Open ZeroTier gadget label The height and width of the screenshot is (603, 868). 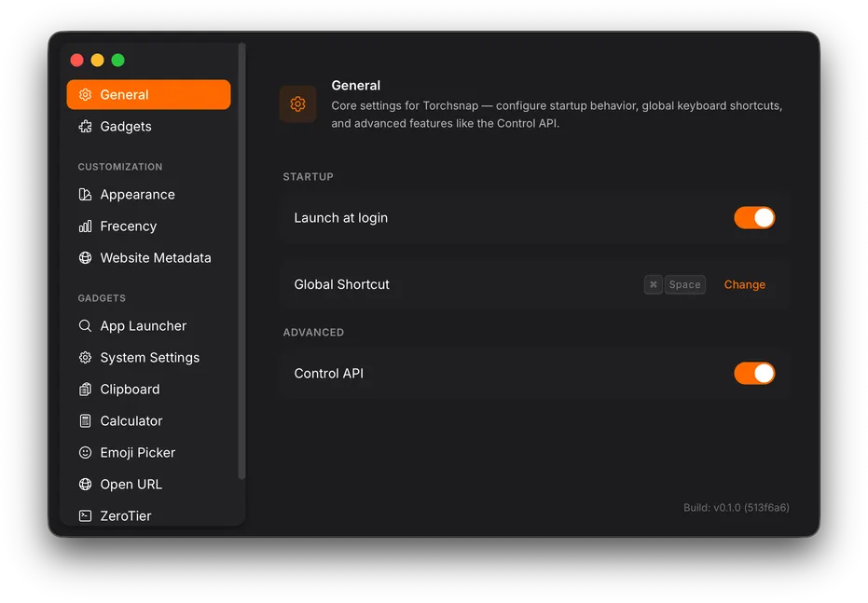click(126, 515)
